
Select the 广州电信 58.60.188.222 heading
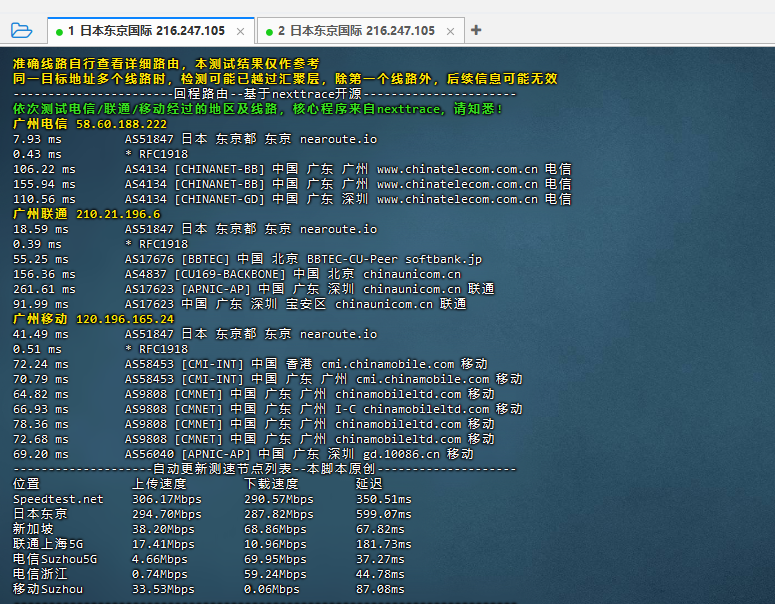coord(90,124)
